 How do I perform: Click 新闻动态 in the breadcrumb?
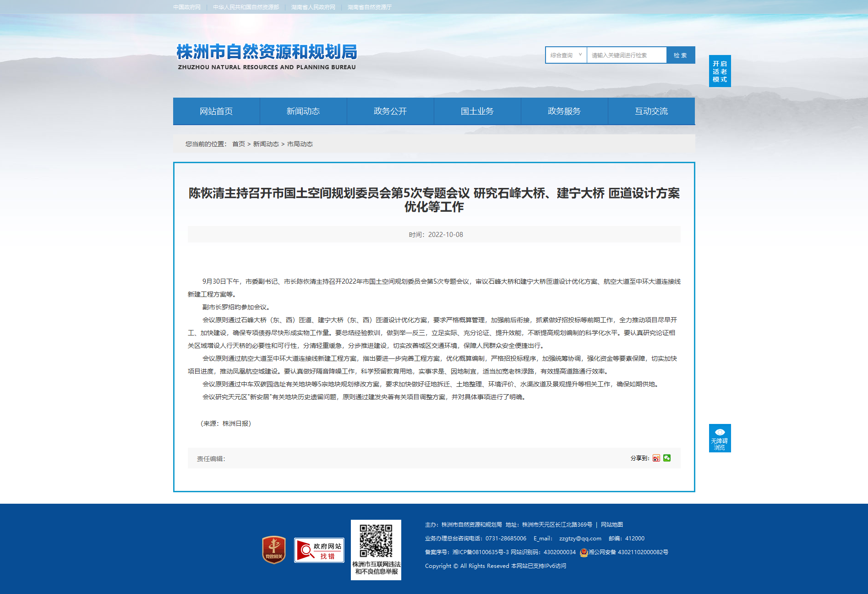click(x=266, y=144)
